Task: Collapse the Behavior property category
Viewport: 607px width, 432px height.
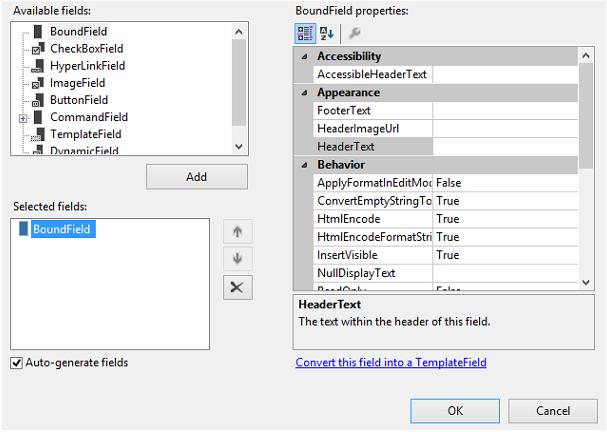Action: pyautogui.click(x=304, y=165)
